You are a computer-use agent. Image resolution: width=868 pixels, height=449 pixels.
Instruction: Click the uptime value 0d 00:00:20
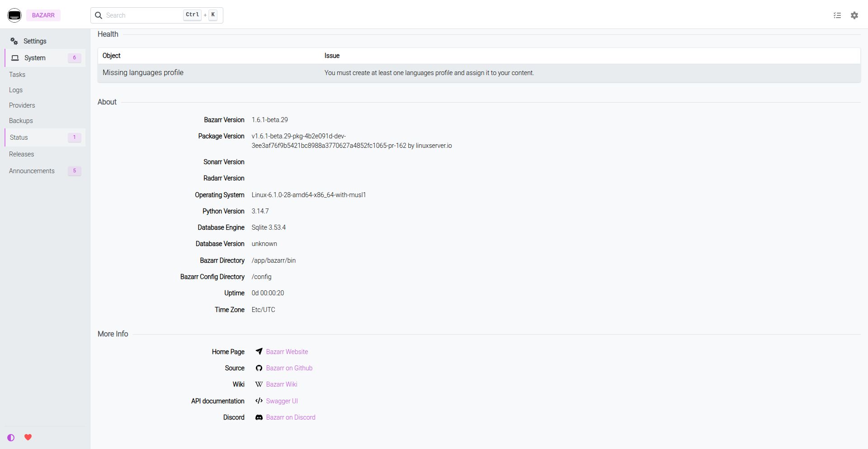268,293
